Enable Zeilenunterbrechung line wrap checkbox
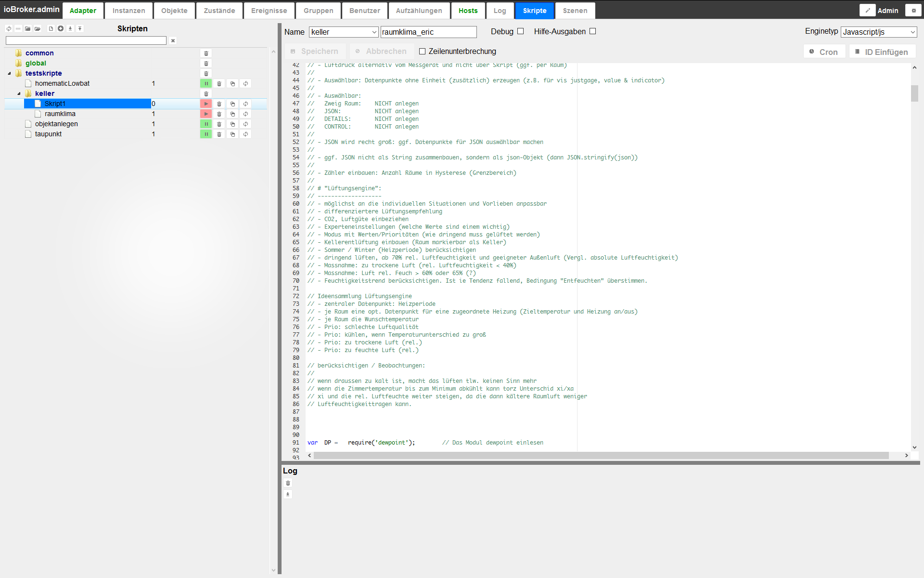Image resolution: width=924 pixels, height=578 pixels. click(x=422, y=51)
